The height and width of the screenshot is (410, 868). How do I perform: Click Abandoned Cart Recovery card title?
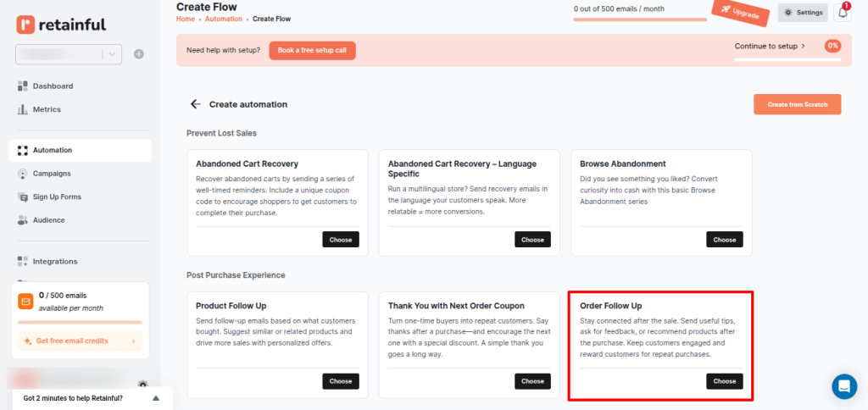(x=247, y=164)
